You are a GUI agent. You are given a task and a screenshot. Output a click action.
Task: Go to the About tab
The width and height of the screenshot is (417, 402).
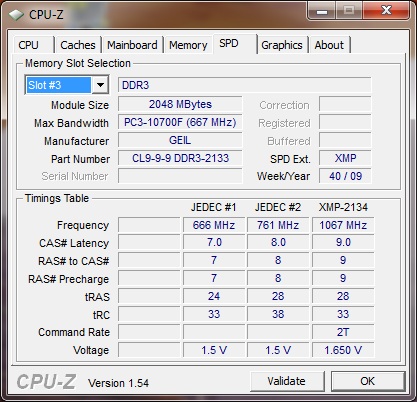329,45
